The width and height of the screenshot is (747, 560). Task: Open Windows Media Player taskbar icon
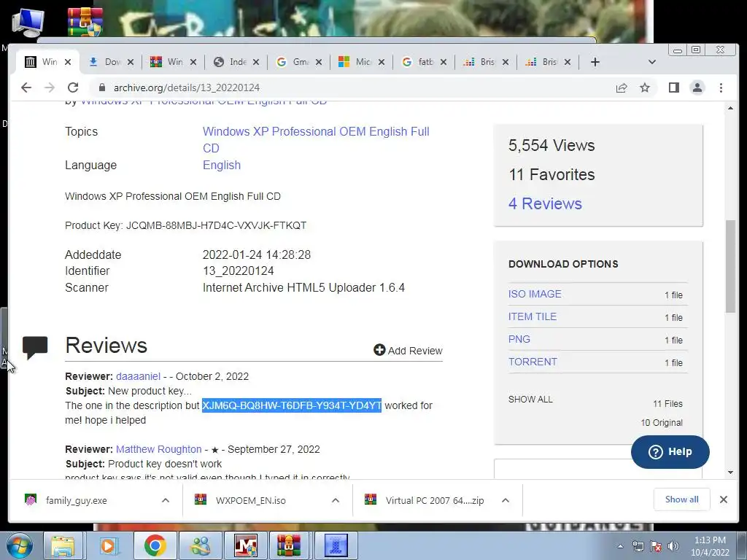108,545
